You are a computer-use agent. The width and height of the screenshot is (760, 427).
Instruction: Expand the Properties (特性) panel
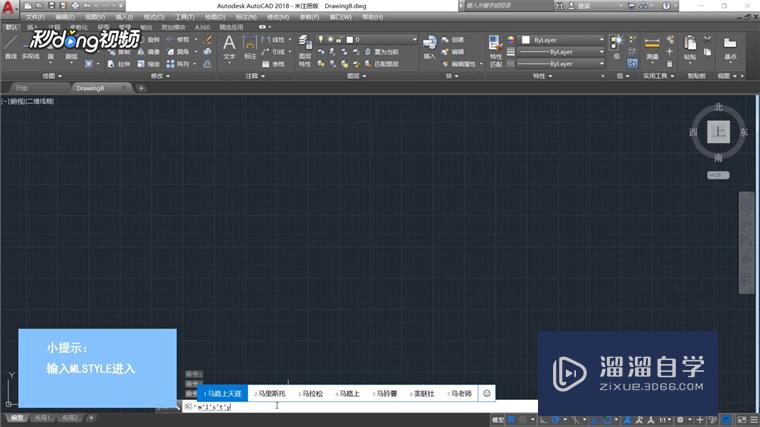point(542,76)
